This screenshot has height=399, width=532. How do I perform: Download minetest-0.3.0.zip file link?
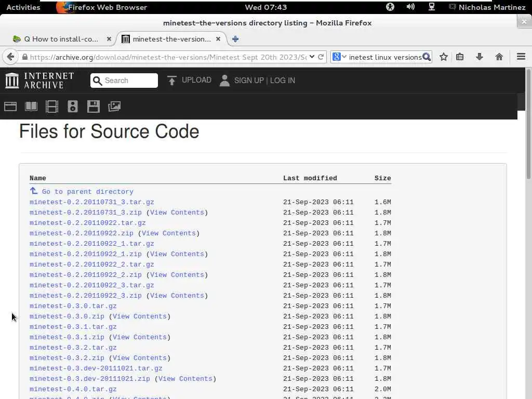67,316
